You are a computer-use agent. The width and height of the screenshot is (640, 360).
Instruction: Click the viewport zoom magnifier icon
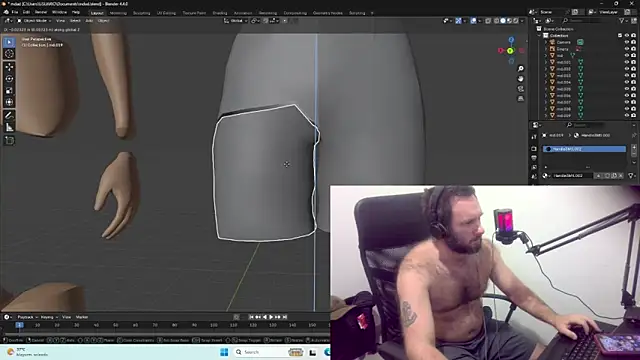point(520,69)
